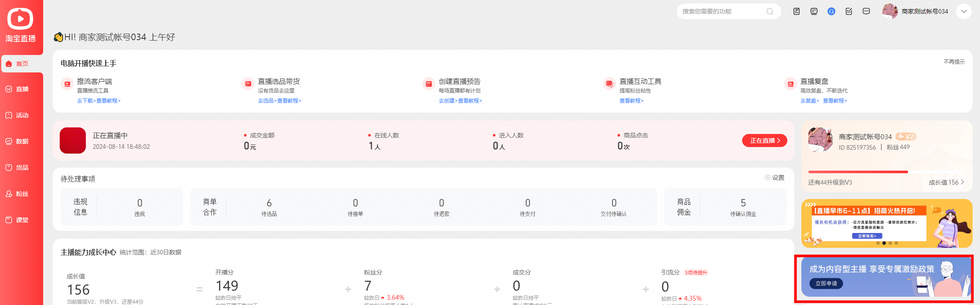Click the top-right account avatar
Image resolution: width=980 pixels, height=305 pixels.
(890, 11)
